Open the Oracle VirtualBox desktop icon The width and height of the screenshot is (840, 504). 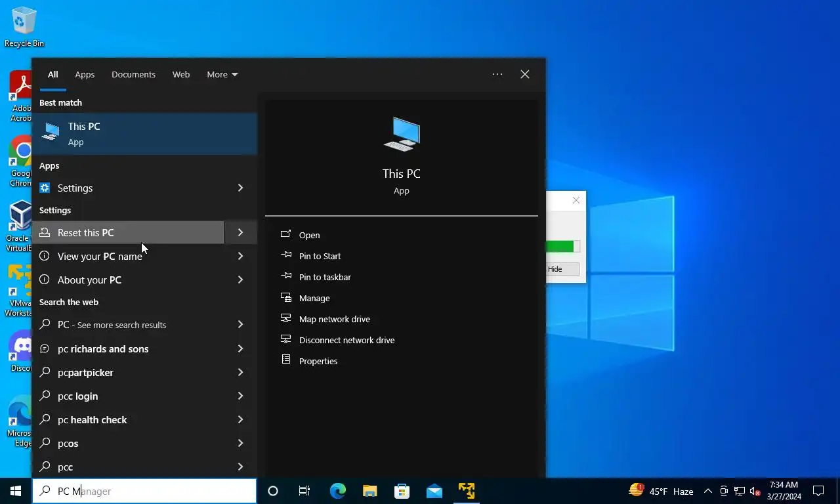[20, 226]
